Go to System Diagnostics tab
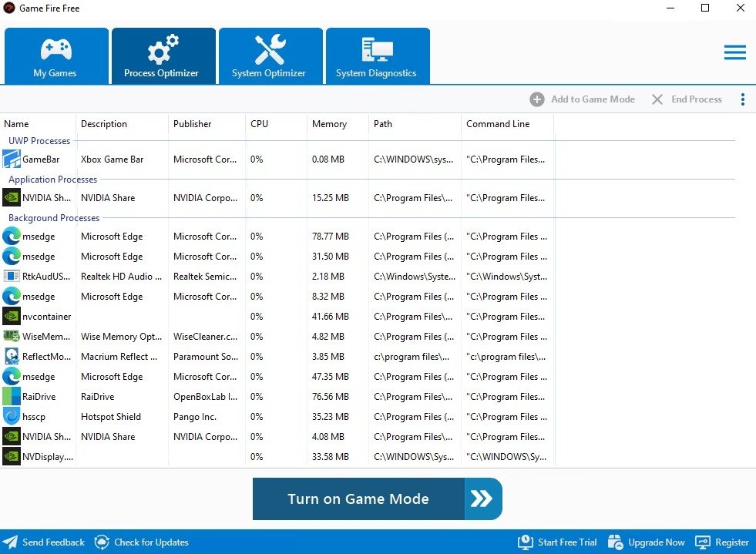 pos(378,56)
